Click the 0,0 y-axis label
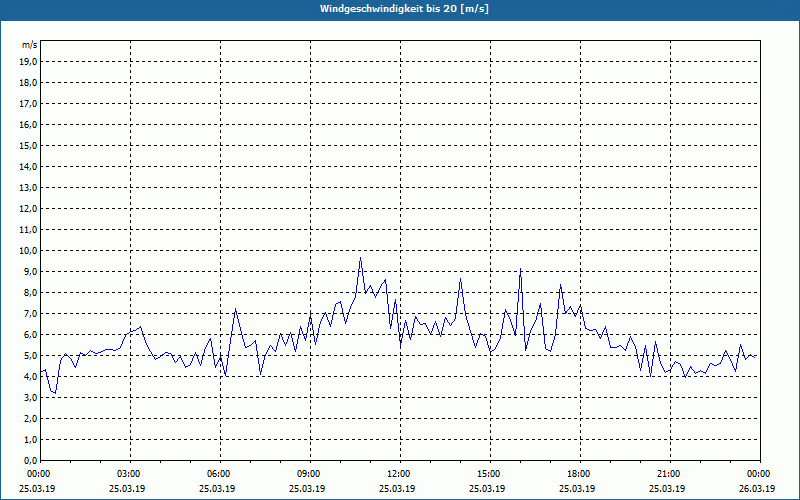The height and width of the screenshot is (500, 800). (31, 460)
